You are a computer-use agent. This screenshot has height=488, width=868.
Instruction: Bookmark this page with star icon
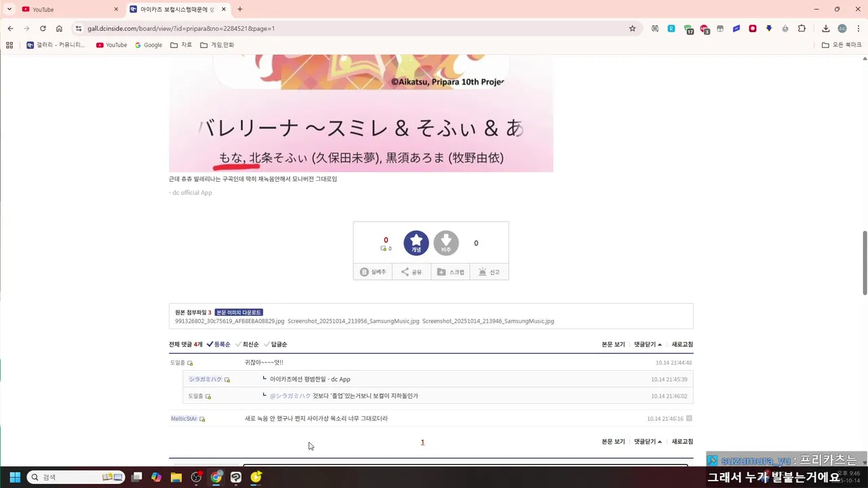[x=632, y=28]
